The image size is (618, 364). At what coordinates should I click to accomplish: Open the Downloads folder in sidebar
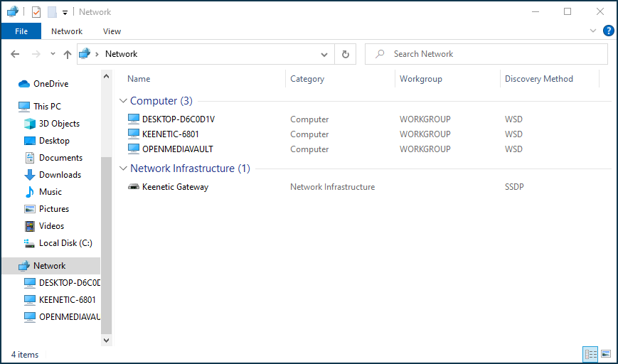pyautogui.click(x=60, y=174)
